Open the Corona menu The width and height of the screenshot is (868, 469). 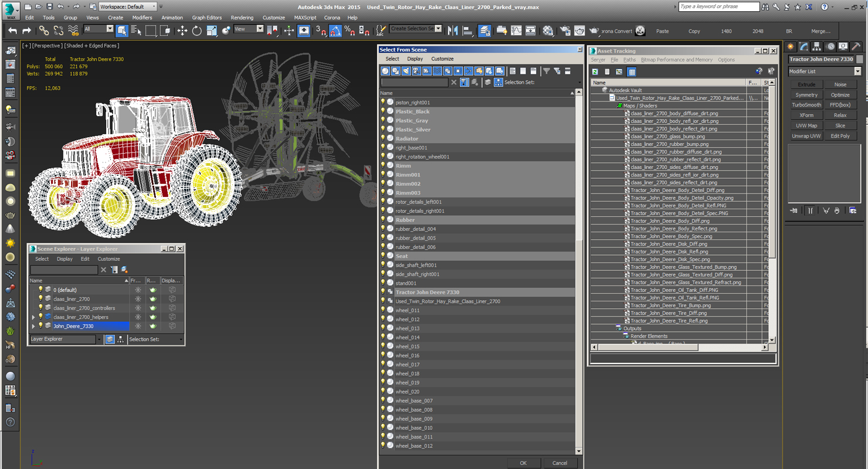point(332,18)
